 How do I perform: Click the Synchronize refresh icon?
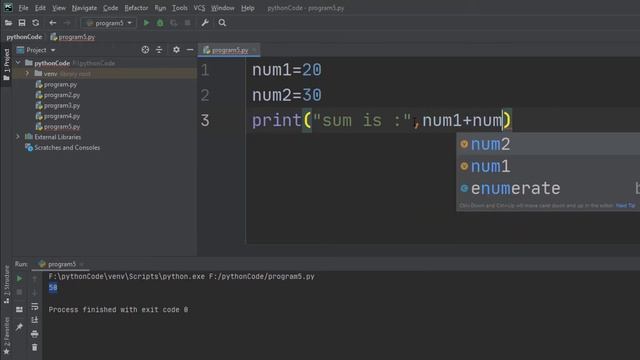coord(36,23)
